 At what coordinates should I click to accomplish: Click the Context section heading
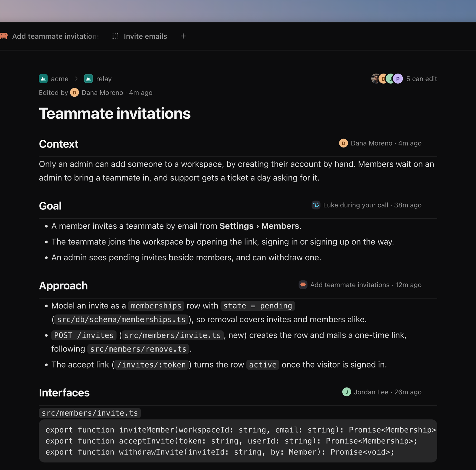(59, 144)
